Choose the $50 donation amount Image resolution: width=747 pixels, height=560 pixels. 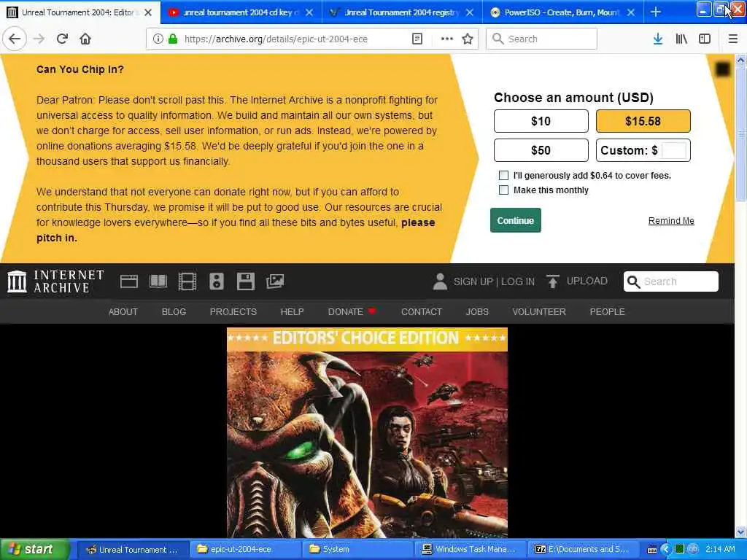click(541, 150)
